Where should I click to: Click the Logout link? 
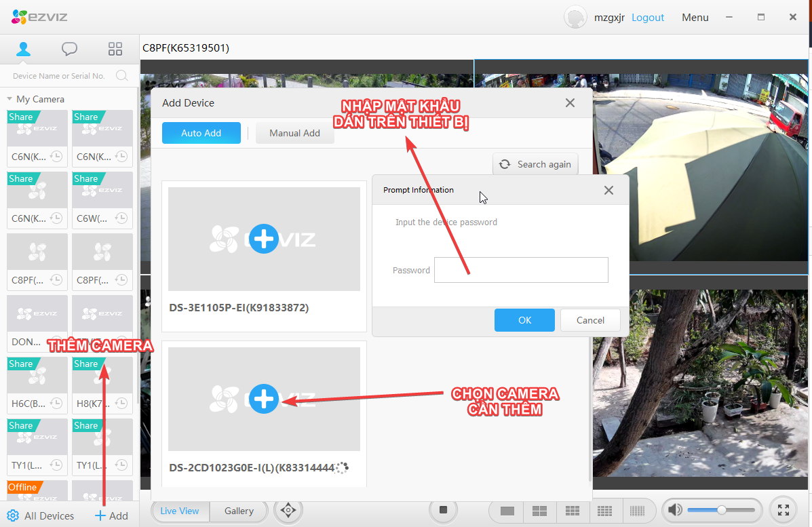647,18
